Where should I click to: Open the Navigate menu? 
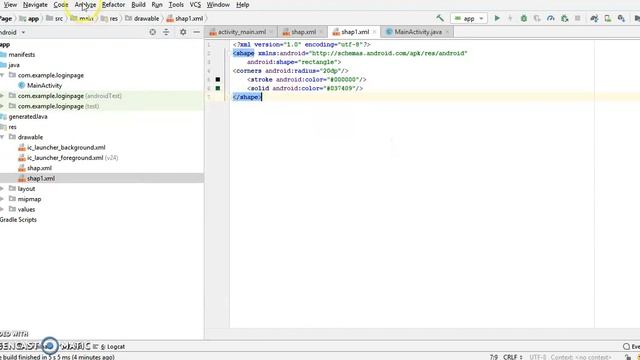(x=35, y=5)
